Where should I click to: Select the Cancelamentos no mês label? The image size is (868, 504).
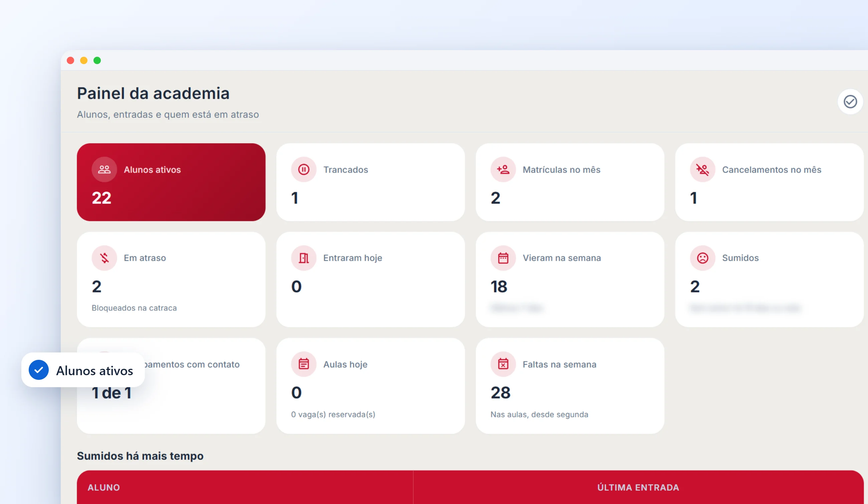[x=772, y=170]
